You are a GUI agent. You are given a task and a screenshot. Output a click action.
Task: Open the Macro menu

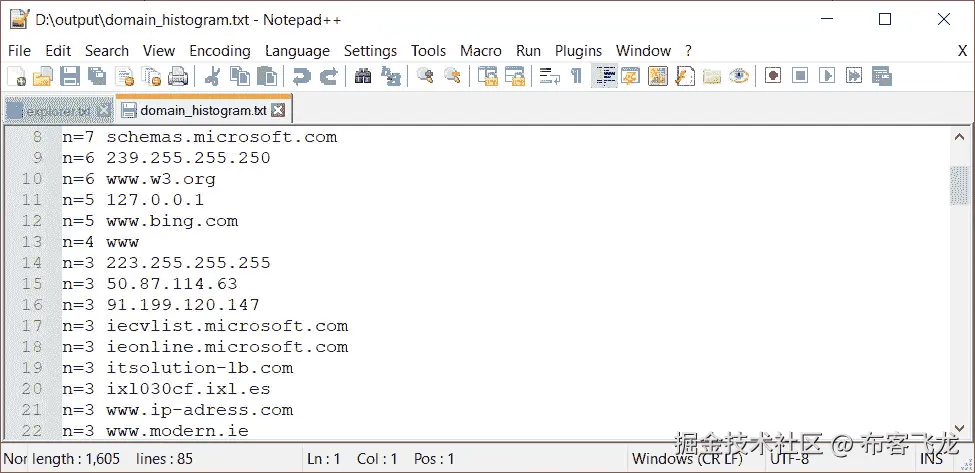[x=481, y=51]
